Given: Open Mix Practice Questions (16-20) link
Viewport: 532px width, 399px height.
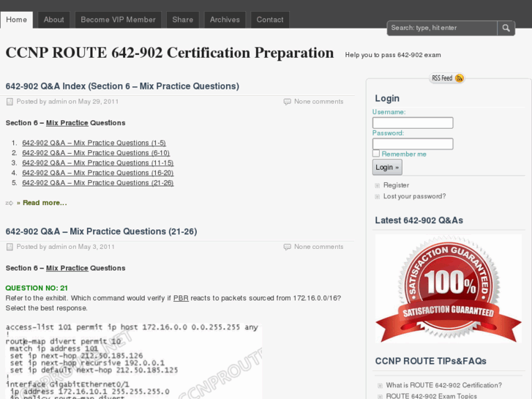Looking at the screenshot, I should (98, 173).
